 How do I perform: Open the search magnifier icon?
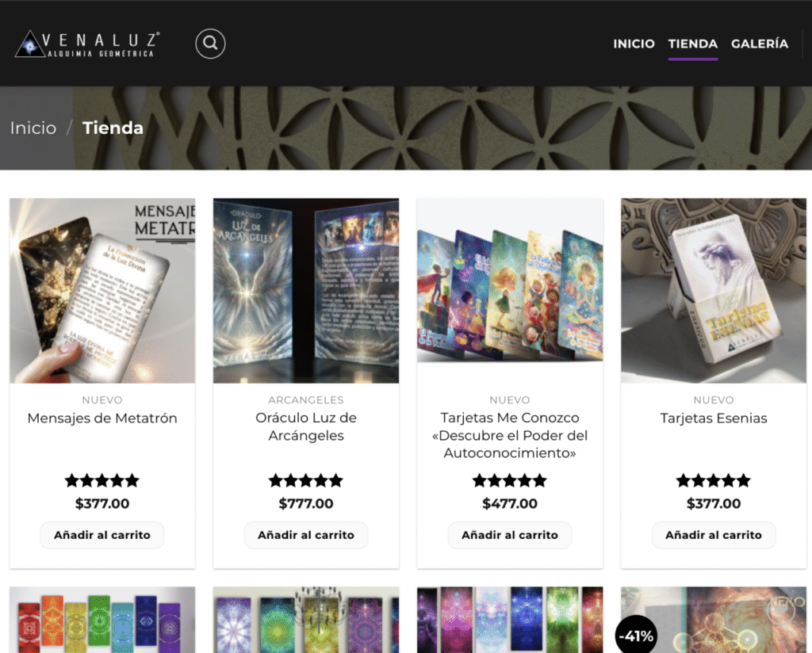pyautogui.click(x=210, y=44)
